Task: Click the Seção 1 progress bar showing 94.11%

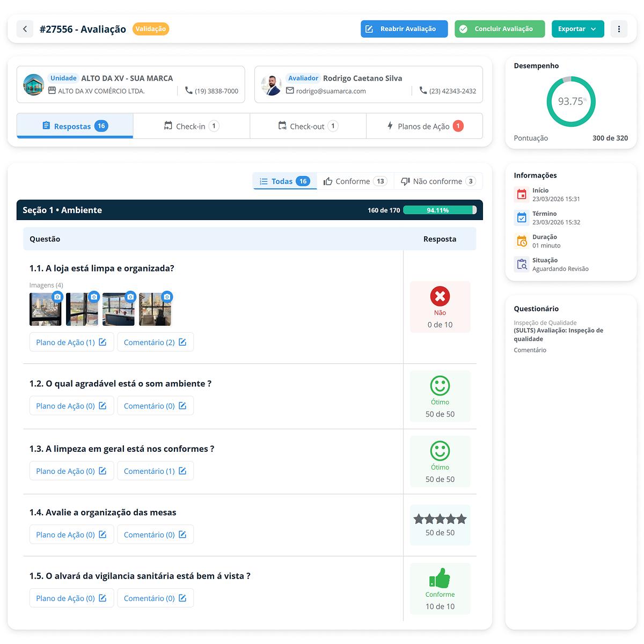Action: click(x=440, y=210)
